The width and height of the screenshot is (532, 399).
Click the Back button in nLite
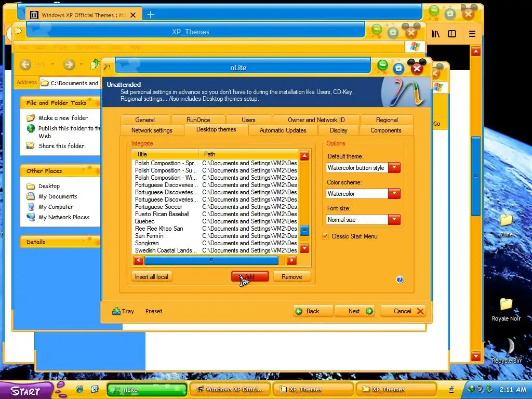(313, 311)
